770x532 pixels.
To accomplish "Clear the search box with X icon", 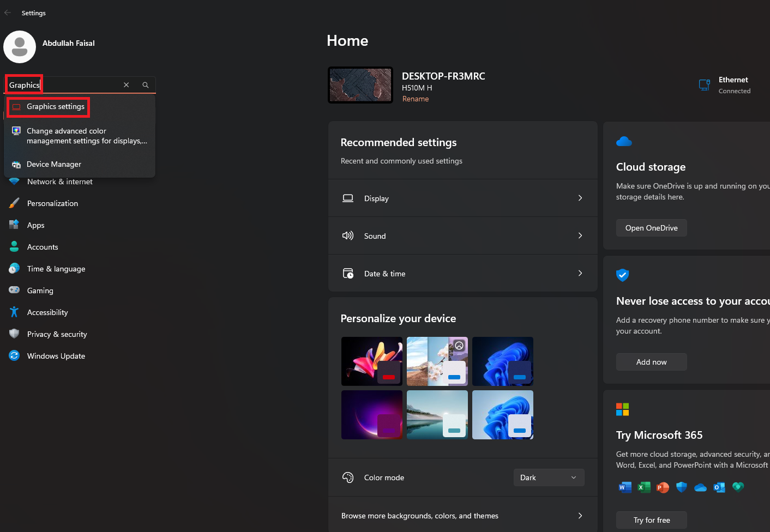I will (126, 85).
